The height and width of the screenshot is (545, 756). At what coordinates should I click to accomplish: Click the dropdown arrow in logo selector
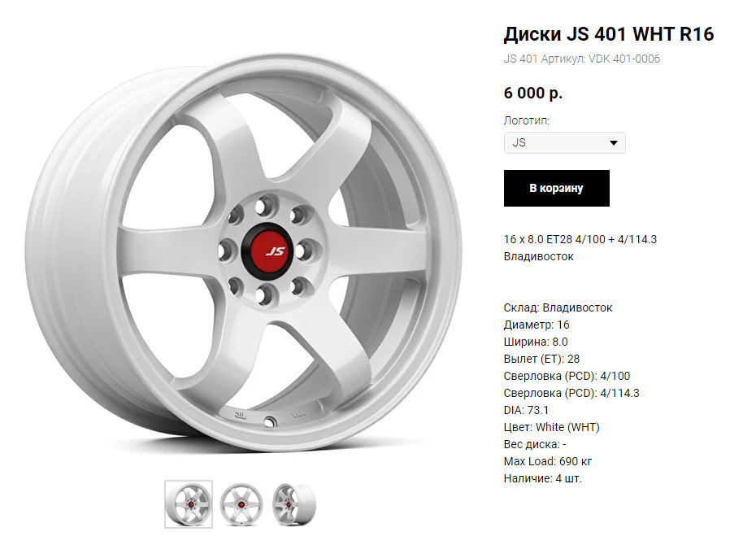(613, 143)
